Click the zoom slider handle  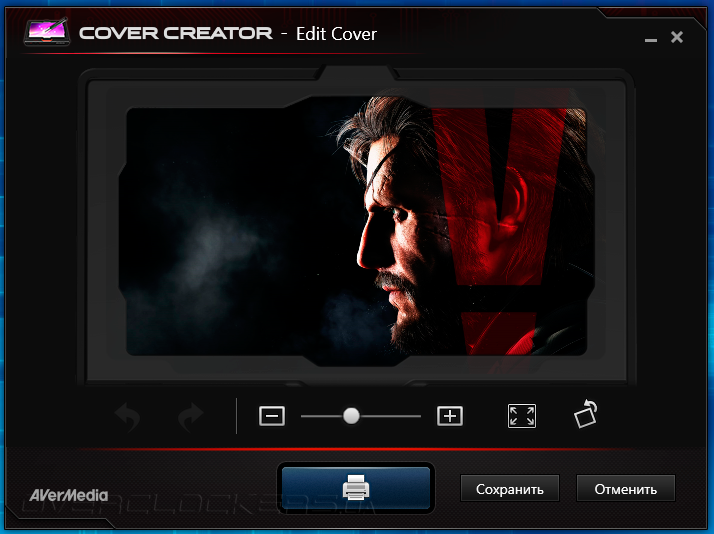coord(351,416)
